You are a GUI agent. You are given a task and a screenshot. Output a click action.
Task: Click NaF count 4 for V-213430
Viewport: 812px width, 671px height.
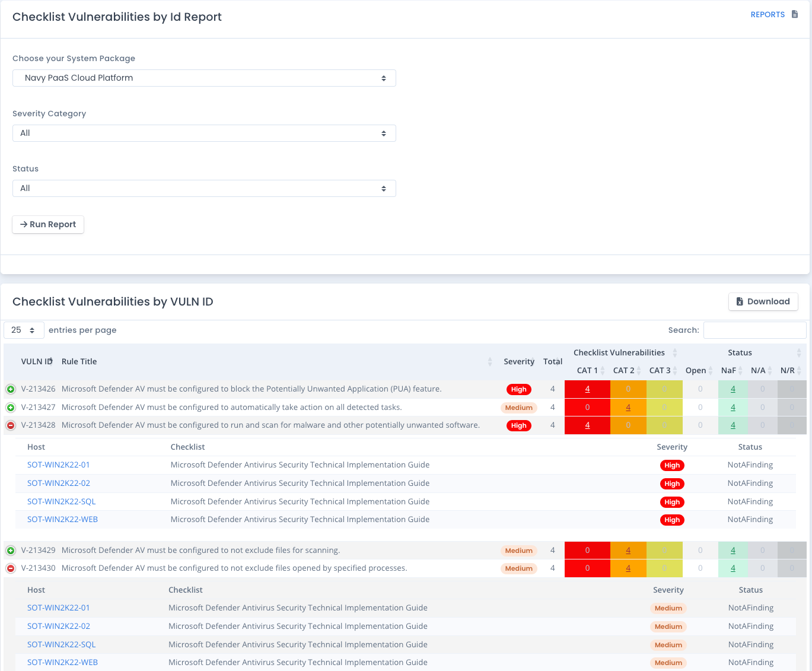pos(733,568)
